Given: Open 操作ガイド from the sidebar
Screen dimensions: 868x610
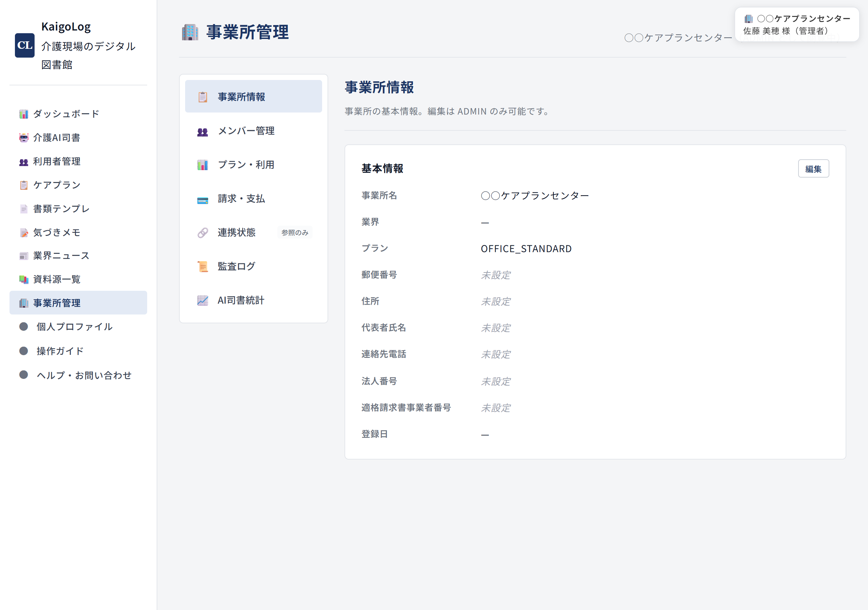Looking at the screenshot, I should 78,351.
